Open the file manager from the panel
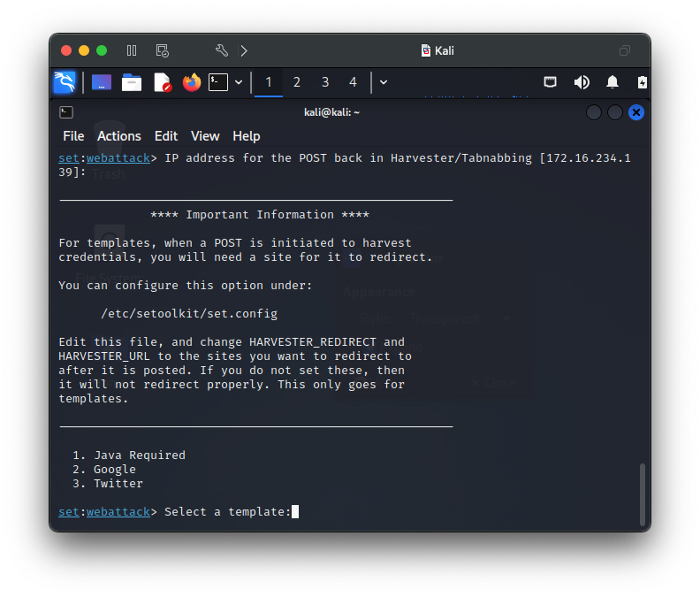Screen dimensions: 700x597 [x=132, y=82]
